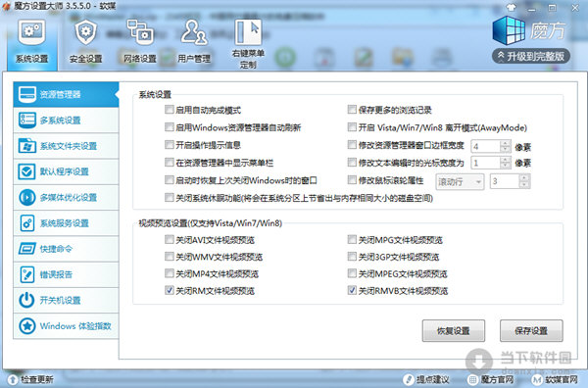This screenshot has width=588, height=388.
Task: Uncheck 关闭RMVB文件视频预览 checkbox
Action: tap(352, 290)
